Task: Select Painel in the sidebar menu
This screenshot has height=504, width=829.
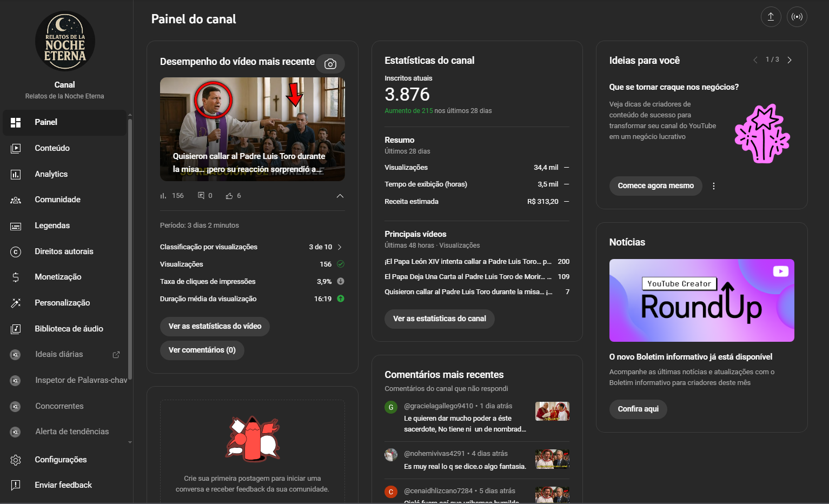Action: (64, 123)
